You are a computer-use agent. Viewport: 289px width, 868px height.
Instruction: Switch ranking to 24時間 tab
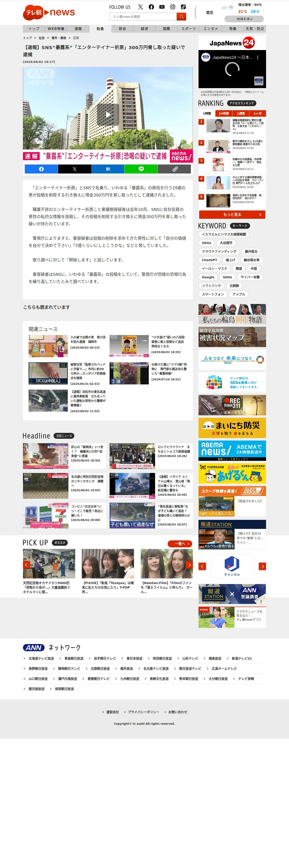pyautogui.click(x=224, y=113)
